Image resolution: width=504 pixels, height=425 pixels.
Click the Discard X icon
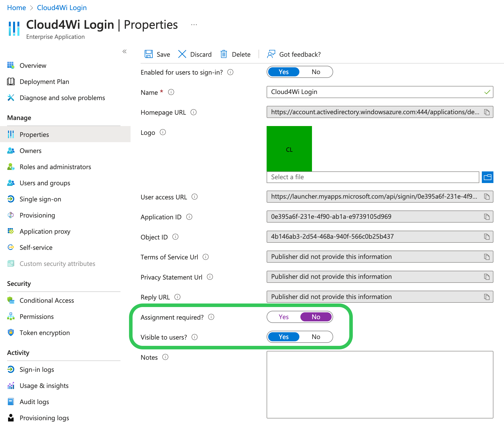182,54
